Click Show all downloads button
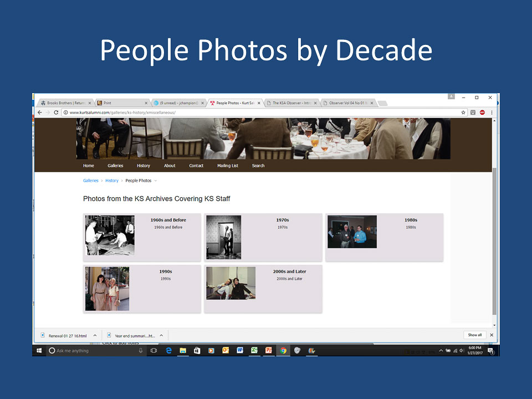The width and height of the screenshot is (532, 399). tap(474, 335)
